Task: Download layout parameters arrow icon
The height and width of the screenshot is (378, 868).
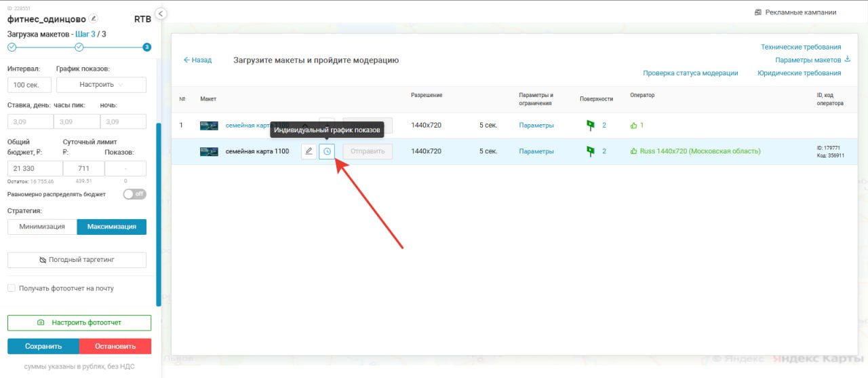Action: click(x=847, y=59)
